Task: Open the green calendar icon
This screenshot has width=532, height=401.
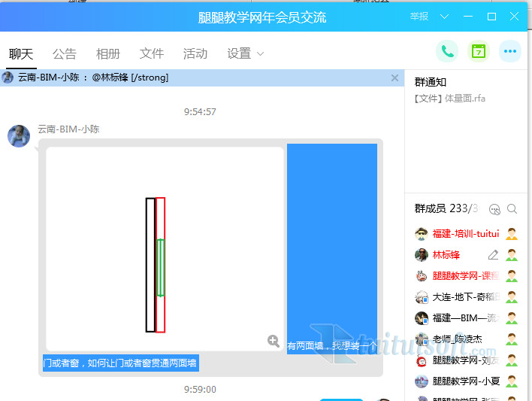Action: (479, 51)
